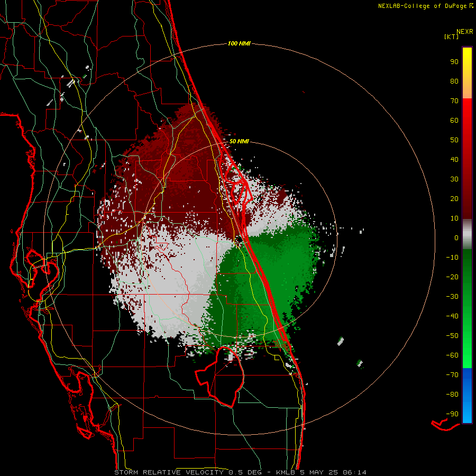Click the yellow top segment of color bar
Viewport: 476px width, 476px height.
tap(467, 73)
